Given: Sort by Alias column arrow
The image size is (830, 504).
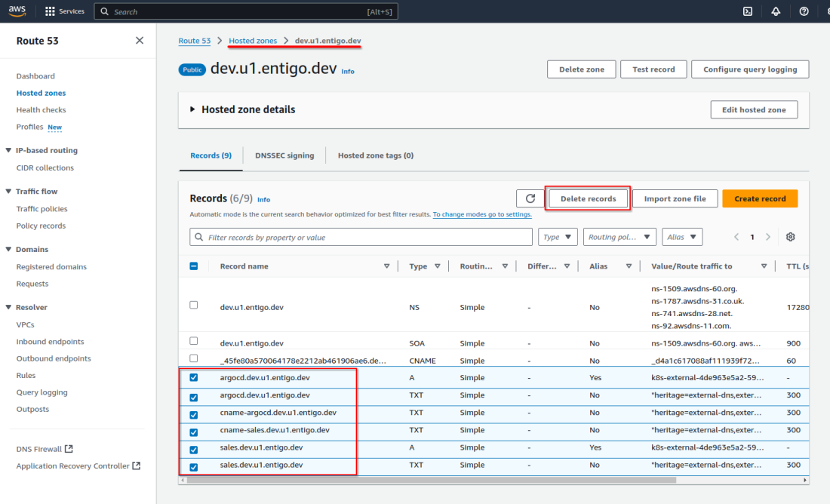Looking at the screenshot, I should pyautogui.click(x=629, y=266).
